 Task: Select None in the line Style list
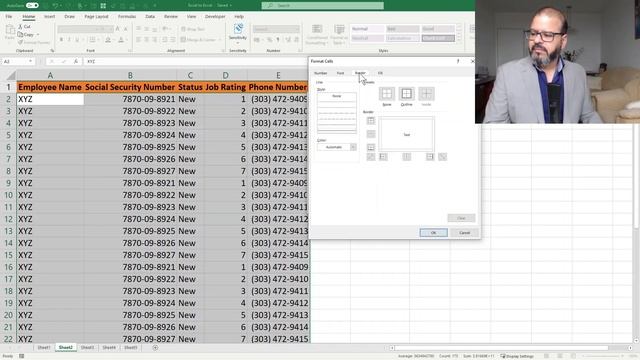336,96
